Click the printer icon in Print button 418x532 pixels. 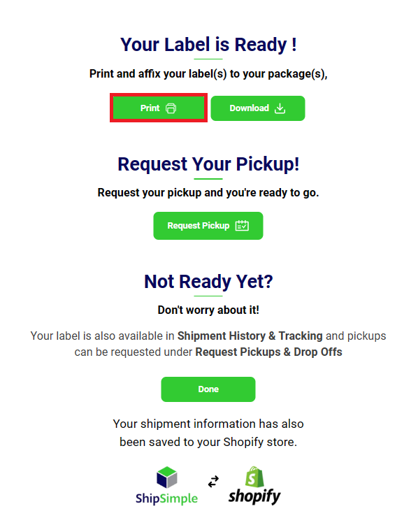pyautogui.click(x=171, y=108)
